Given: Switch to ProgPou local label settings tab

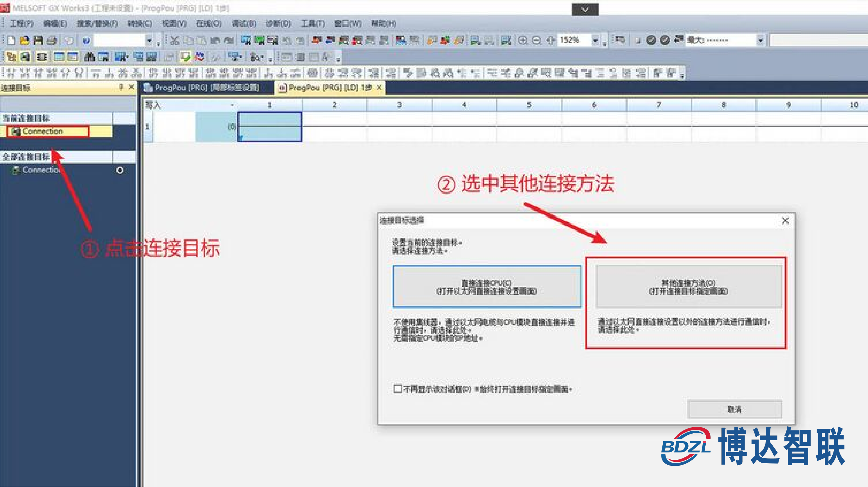Looking at the screenshot, I should pyautogui.click(x=202, y=88).
